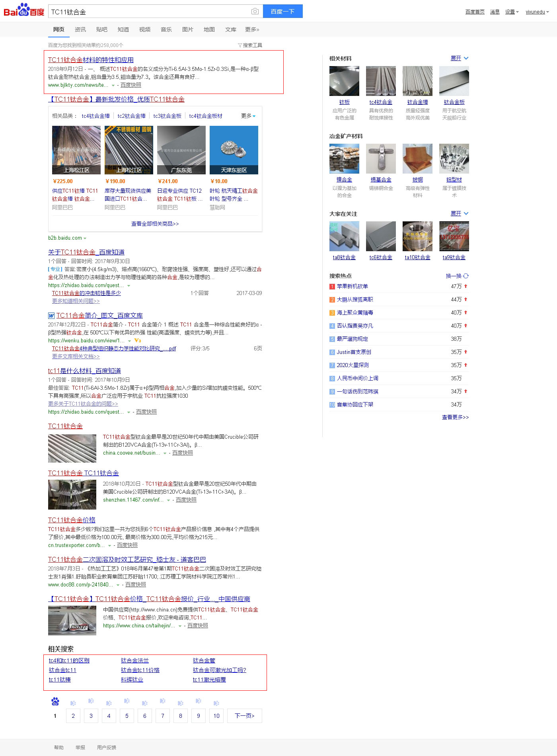
Task: Switch to 图片 tab
Action: (188, 29)
